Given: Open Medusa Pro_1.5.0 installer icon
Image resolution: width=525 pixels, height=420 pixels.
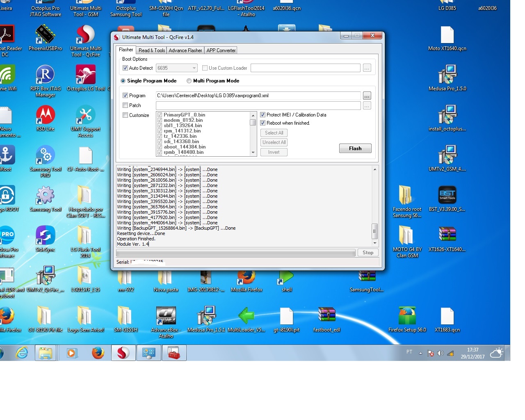Looking at the screenshot, I should pos(447,78).
